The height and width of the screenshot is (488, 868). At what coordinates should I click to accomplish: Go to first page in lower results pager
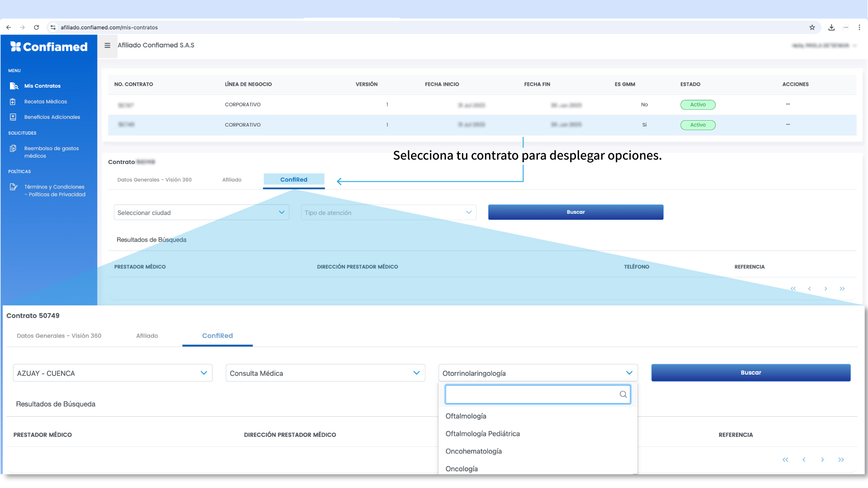[785, 460]
